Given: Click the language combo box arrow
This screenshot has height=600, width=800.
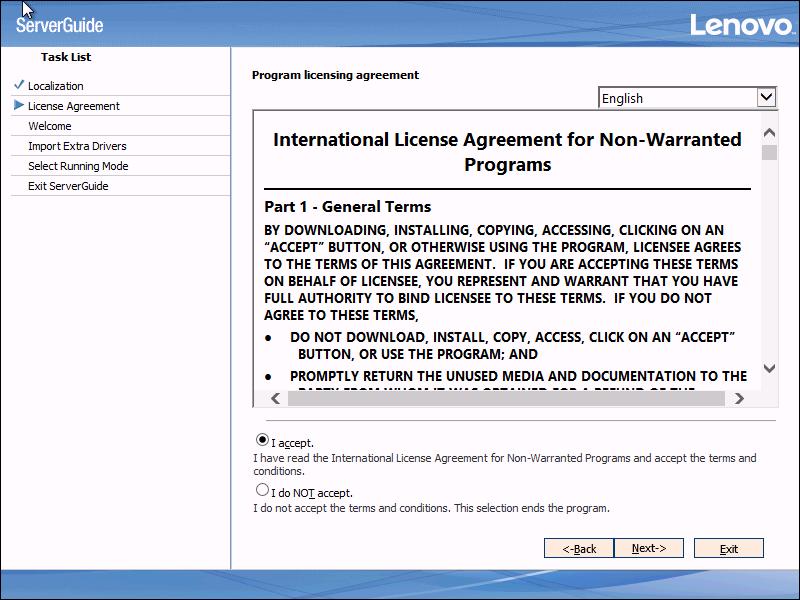Looking at the screenshot, I should click(766, 97).
